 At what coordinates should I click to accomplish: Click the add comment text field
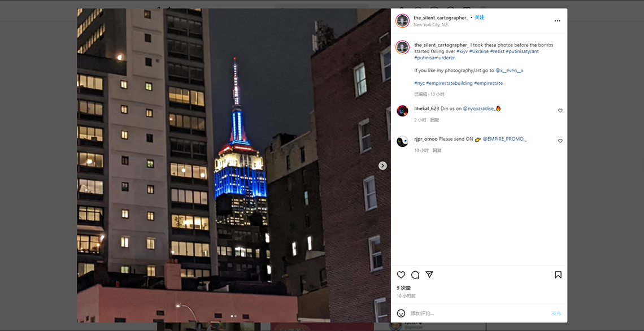[x=478, y=313]
